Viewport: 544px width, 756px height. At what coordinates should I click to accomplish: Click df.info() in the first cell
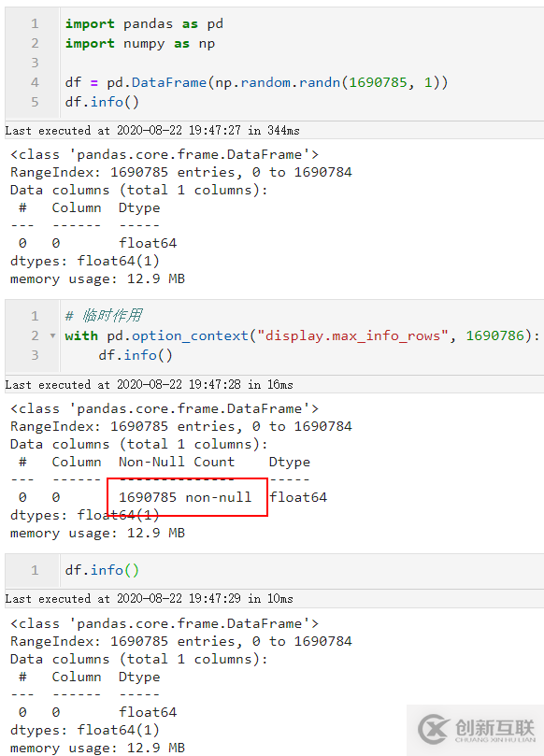point(102,102)
